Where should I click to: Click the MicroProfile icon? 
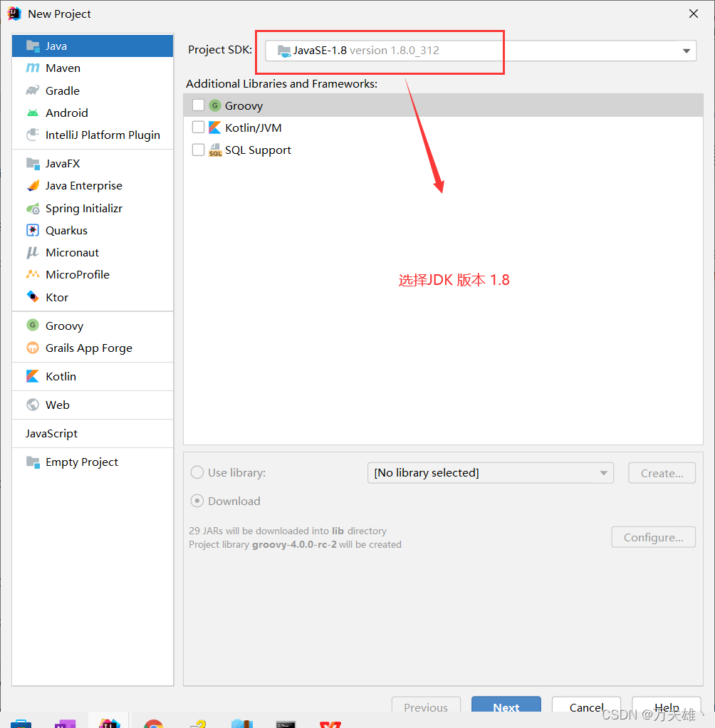33,274
